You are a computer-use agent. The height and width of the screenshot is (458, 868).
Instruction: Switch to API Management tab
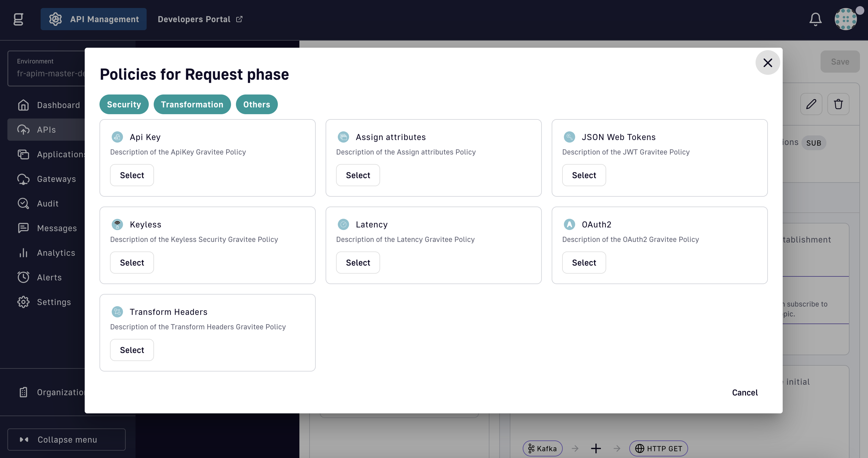[94, 19]
